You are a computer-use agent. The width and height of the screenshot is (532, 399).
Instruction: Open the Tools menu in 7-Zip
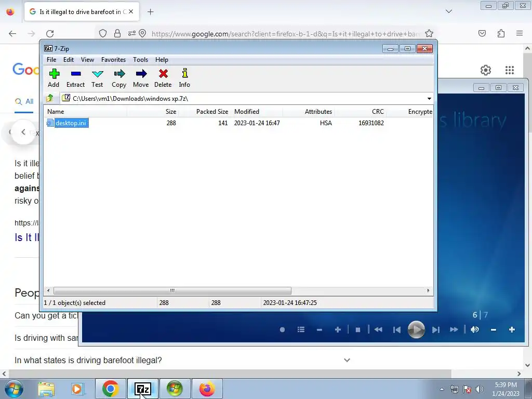coord(140,60)
